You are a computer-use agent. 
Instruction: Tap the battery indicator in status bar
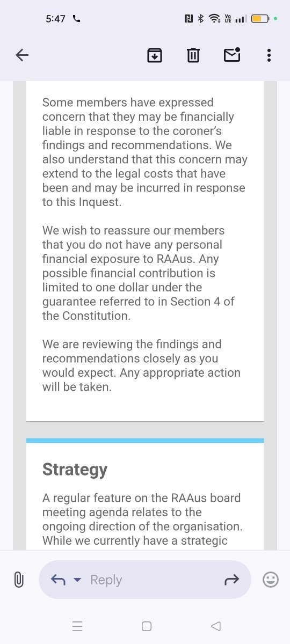pyautogui.click(x=261, y=19)
